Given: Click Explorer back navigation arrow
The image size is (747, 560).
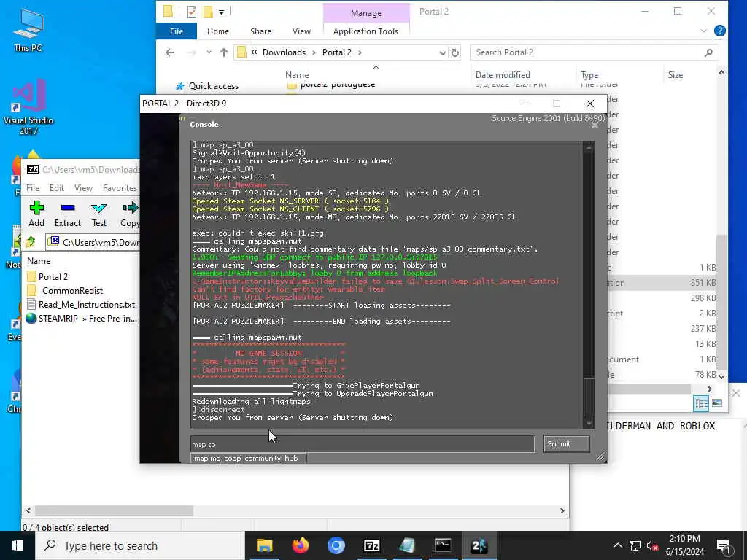Looking at the screenshot, I should coord(170,52).
